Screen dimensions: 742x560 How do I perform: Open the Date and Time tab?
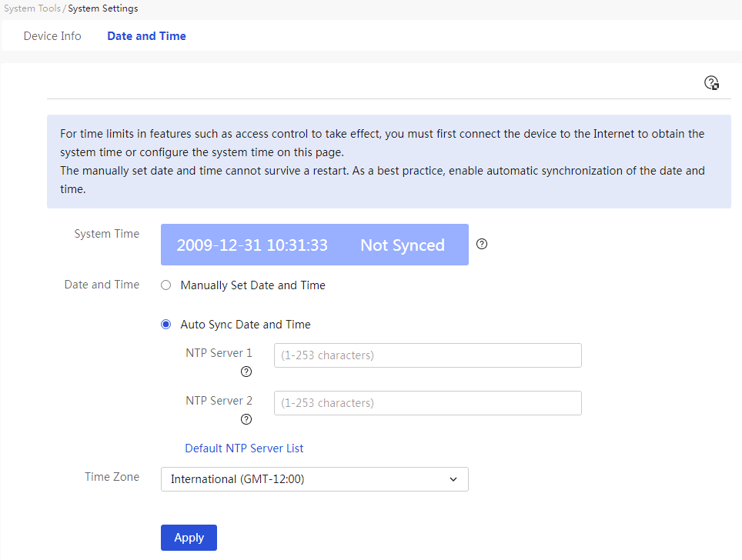(147, 36)
